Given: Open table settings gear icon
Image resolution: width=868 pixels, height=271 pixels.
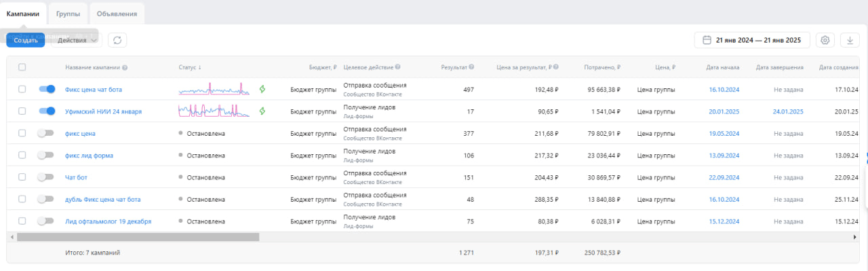Looking at the screenshot, I should [825, 40].
